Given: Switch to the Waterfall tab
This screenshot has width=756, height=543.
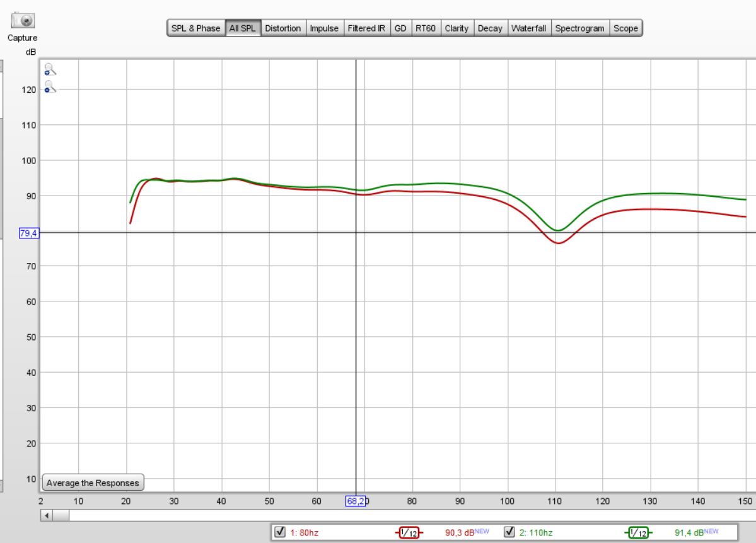Looking at the screenshot, I should [x=528, y=28].
